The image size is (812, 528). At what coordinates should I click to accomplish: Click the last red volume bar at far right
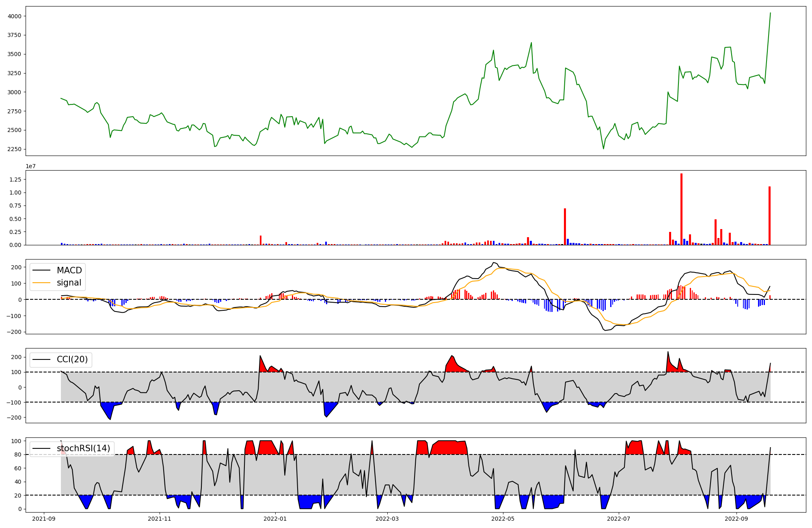pyautogui.click(x=769, y=215)
